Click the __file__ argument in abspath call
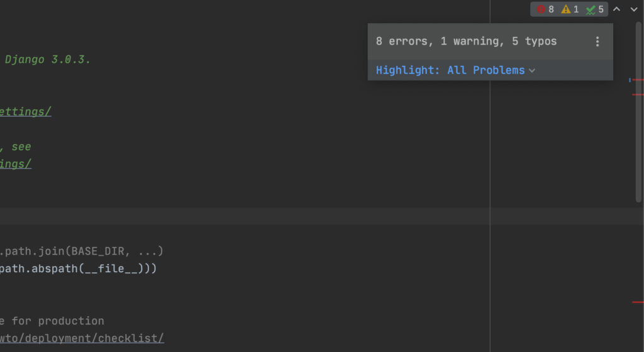 [x=111, y=269]
